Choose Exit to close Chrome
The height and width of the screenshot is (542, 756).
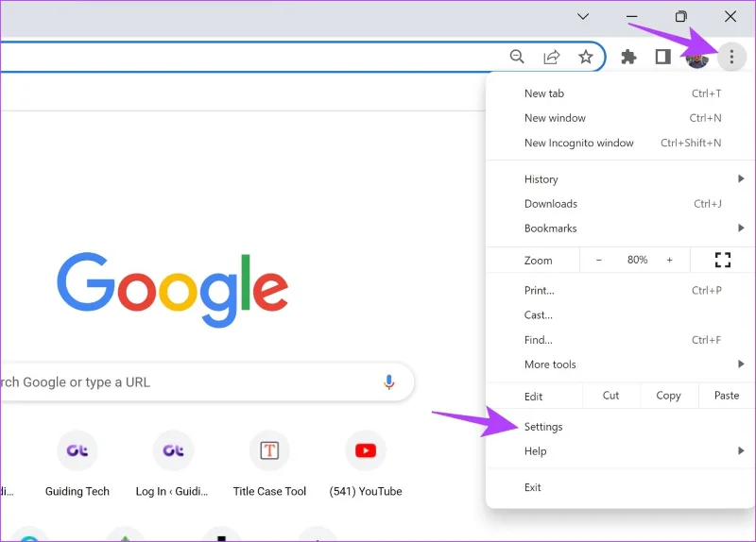click(620, 487)
